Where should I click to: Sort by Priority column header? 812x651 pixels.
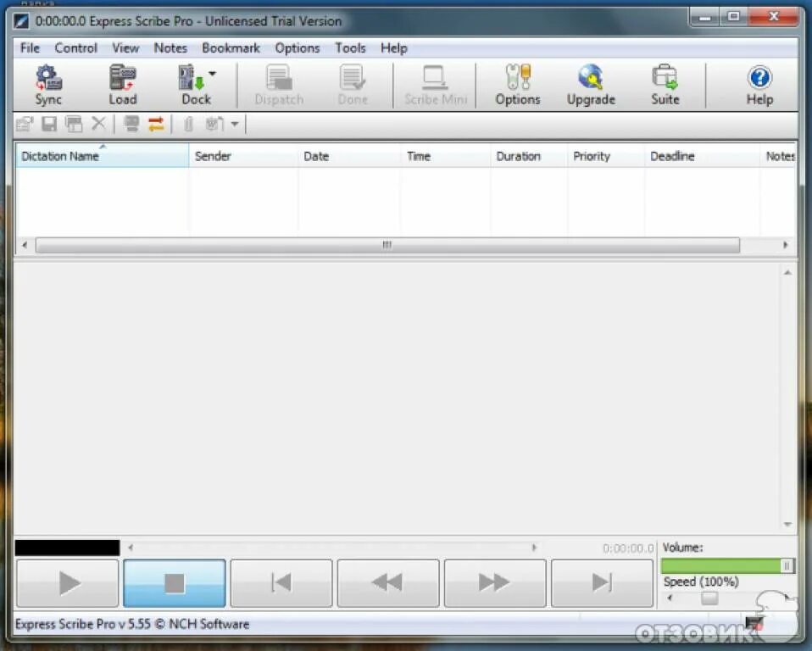coord(606,156)
